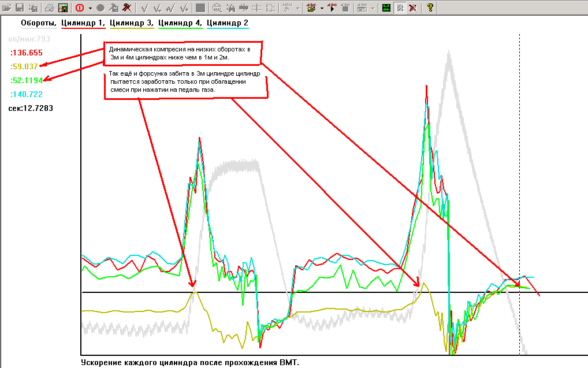Select the Обороты legend label
The height and width of the screenshot is (368, 588).
tap(39, 23)
